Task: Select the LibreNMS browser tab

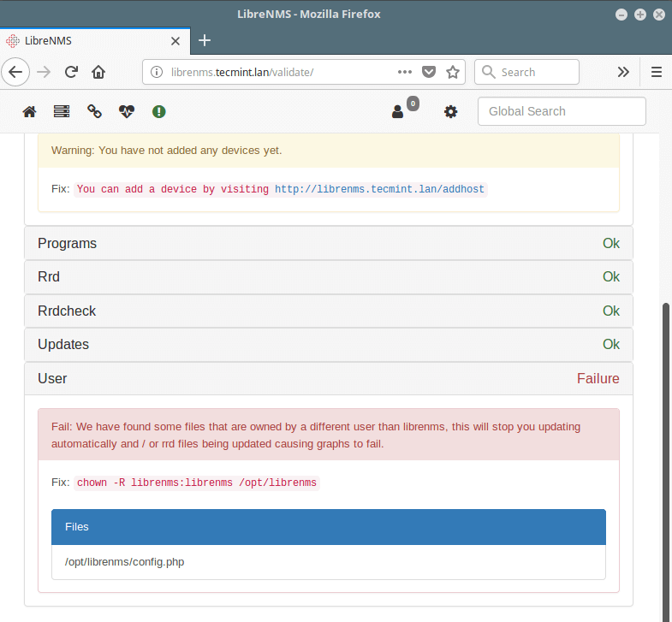Action: (95, 41)
